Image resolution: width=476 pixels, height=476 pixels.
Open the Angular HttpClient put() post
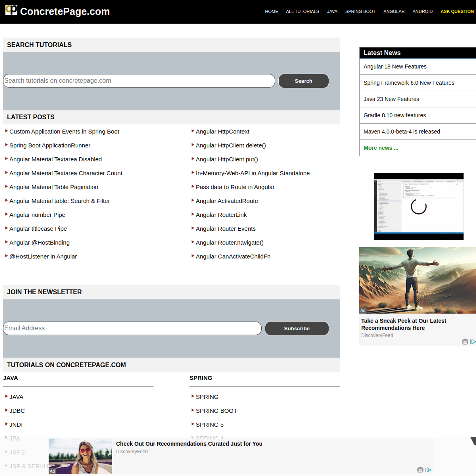227,159
